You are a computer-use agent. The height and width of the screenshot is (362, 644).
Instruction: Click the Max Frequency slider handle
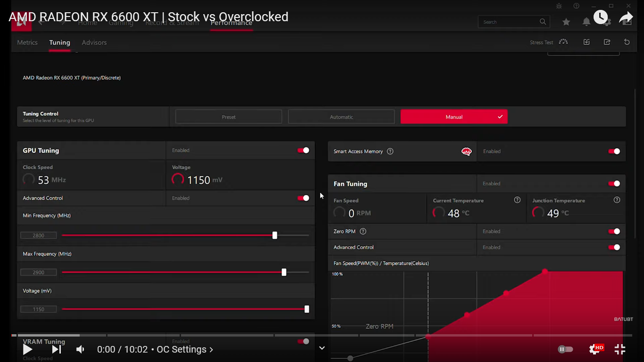point(284,272)
